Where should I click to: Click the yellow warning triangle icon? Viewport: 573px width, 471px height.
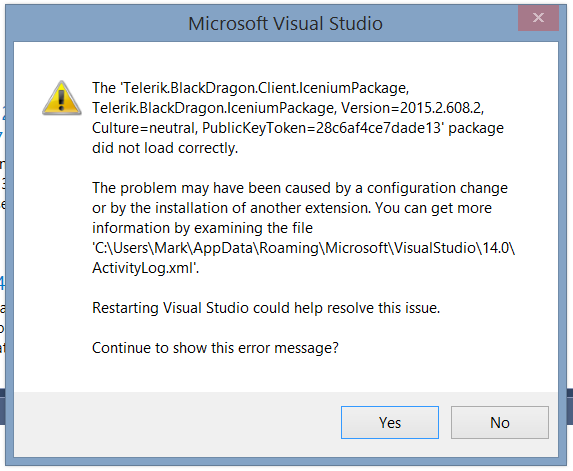point(61,98)
